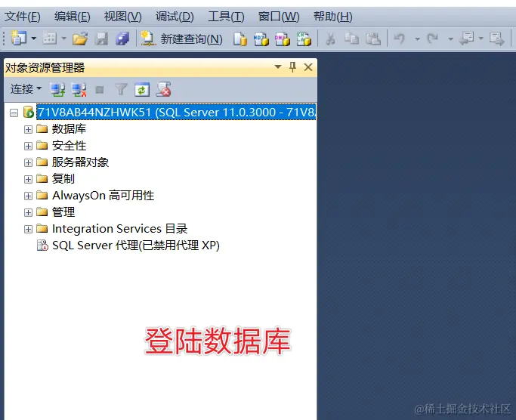The width and height of the screenshot is (516, 420).
Task: Close the 对象资源管理器 panel
Action: [308, 67]
